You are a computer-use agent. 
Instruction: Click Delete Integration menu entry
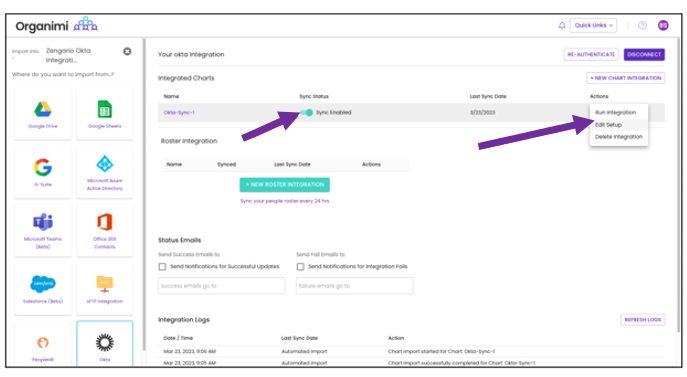pos(619,137)
